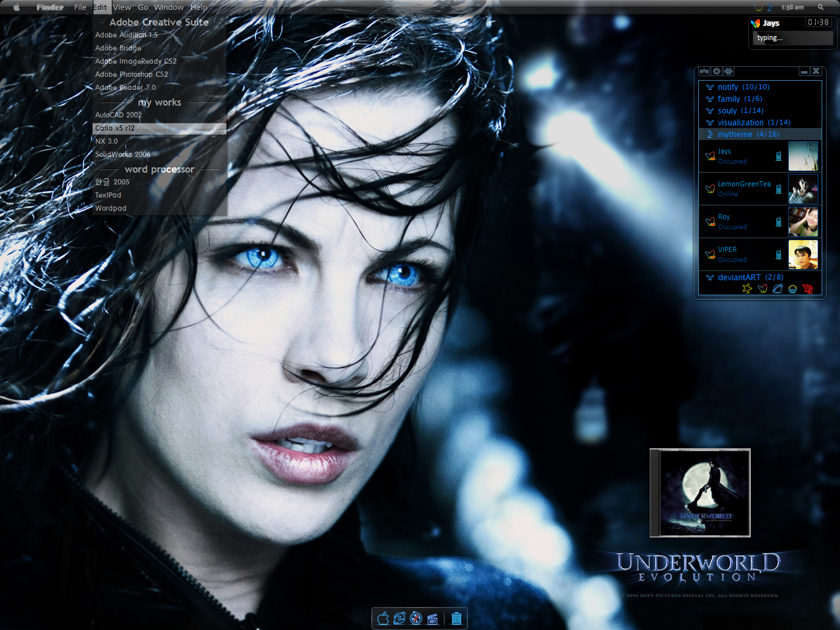Toggle the mobile phone icon beside Jays
The image size is (840, 630).
point(778,156)
